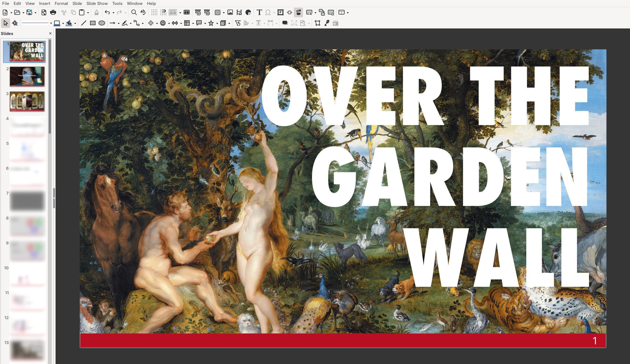Create a new presentation document
Viewport: 630px width, 364px height.
5,12
